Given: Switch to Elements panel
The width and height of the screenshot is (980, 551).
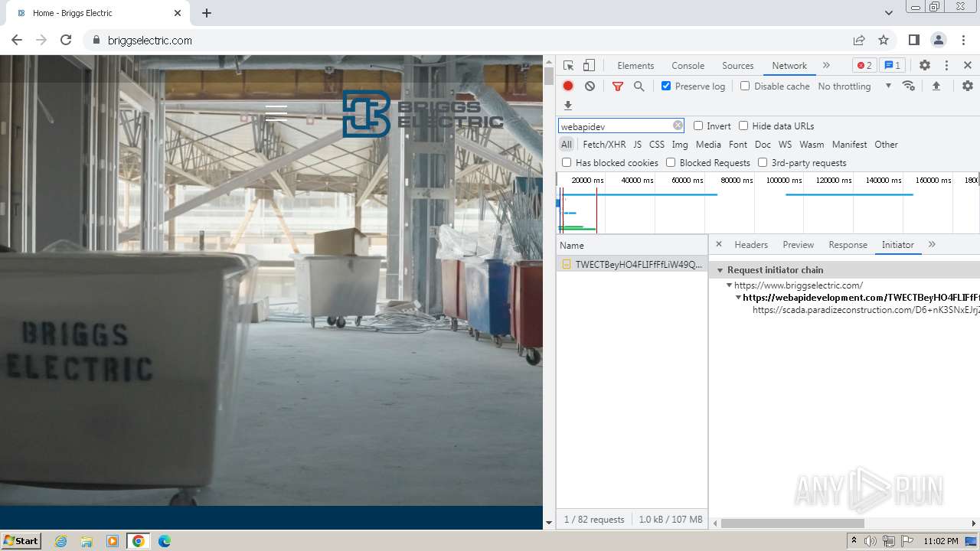Looking at the screenshot, I should (x=635, y=65).
